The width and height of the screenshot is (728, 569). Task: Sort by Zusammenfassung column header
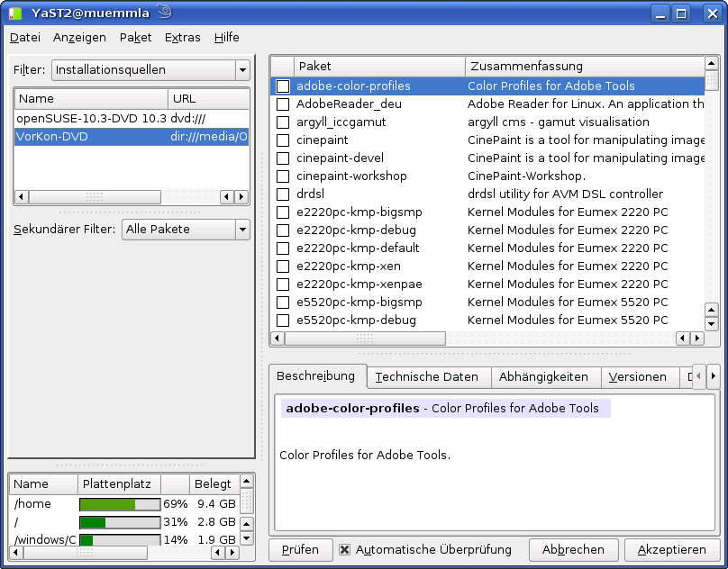[585, 67]
